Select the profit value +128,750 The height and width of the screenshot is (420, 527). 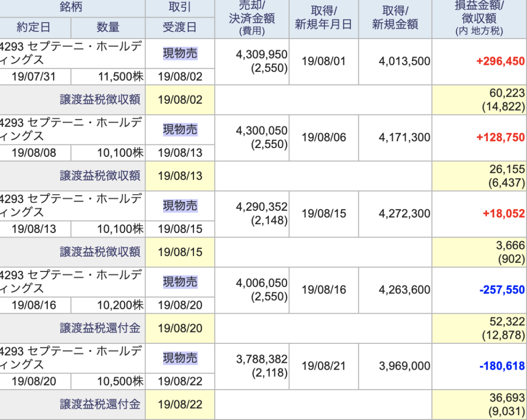click(500, 137)
